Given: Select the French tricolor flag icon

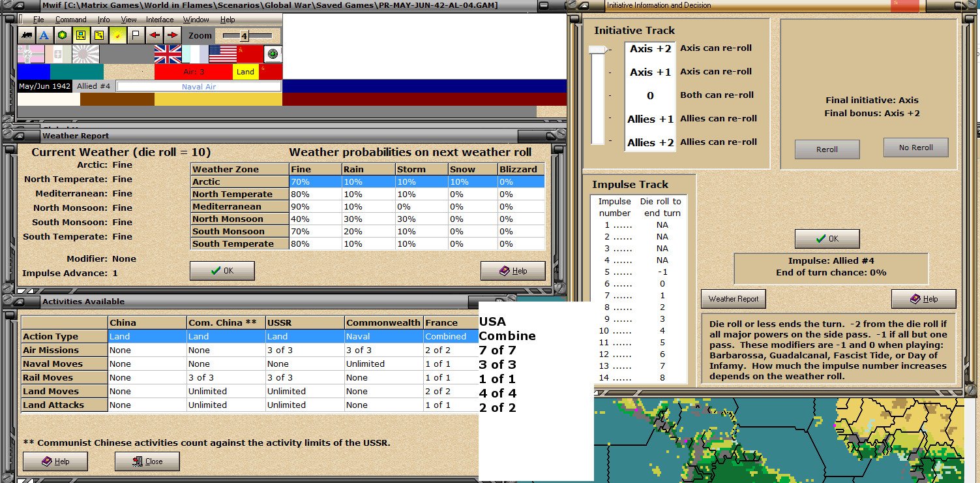Looking at the screenshot, I should pos(195,54).
